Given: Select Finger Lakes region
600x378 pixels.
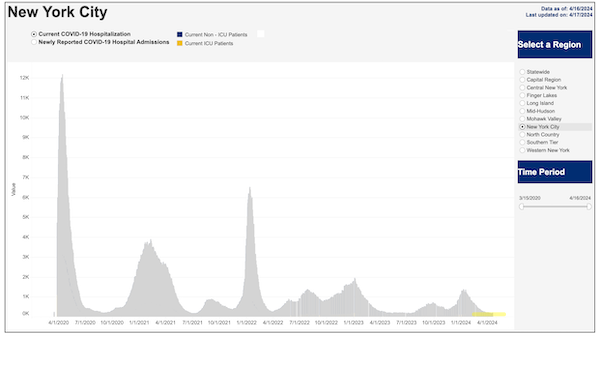Looking at the screenshot, I should coord(522,95).
